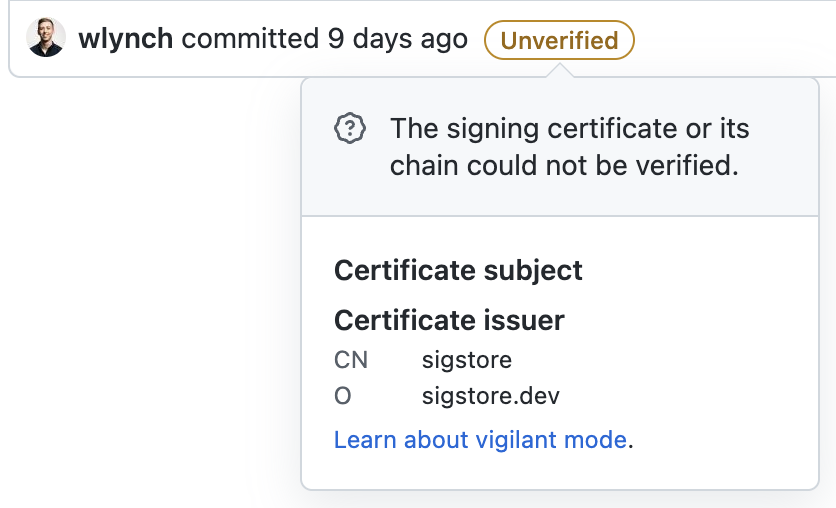
Task: Click the Certificate issuer heading
Action: pos(449,320)
